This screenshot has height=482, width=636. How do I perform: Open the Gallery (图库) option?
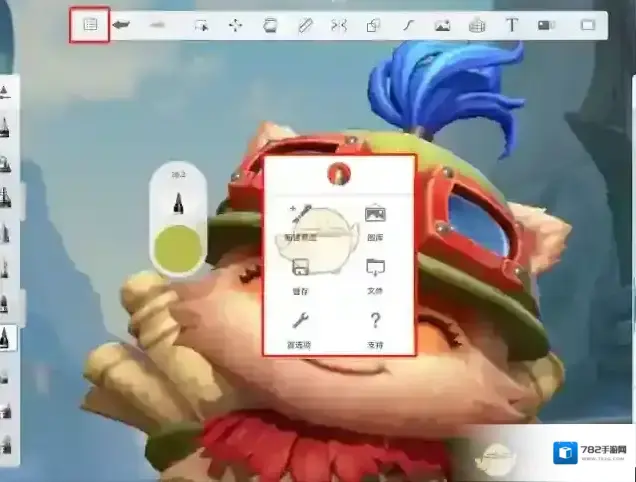click(x=375, y=219)
